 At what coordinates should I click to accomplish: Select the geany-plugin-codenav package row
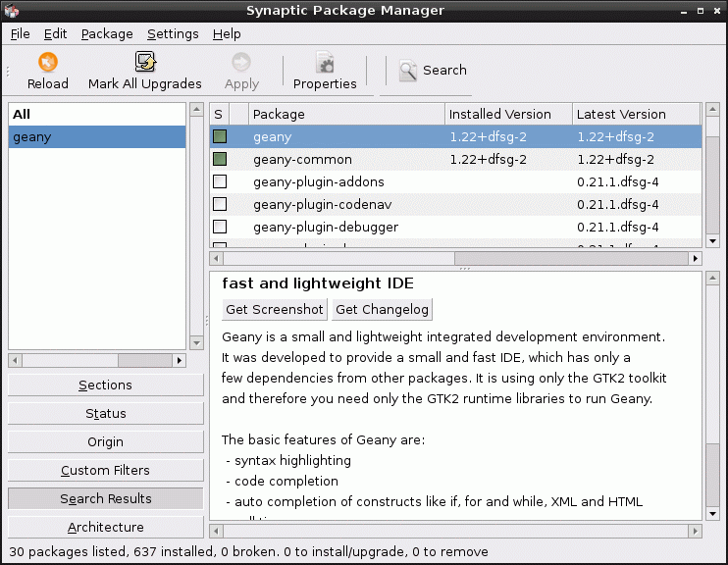click(455, 204)
